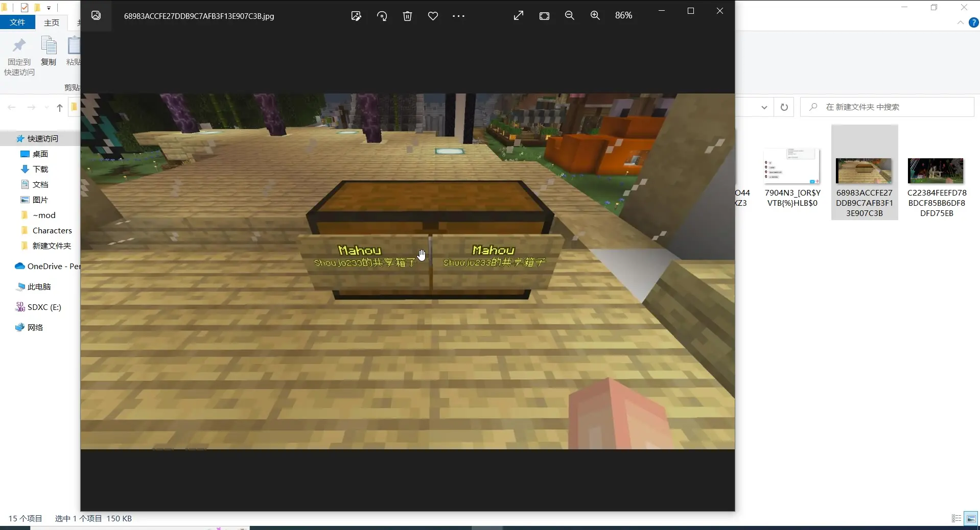The image size is (980, 530).
Task: Click the 复制 copy button in ribbon
Action: 49,51
